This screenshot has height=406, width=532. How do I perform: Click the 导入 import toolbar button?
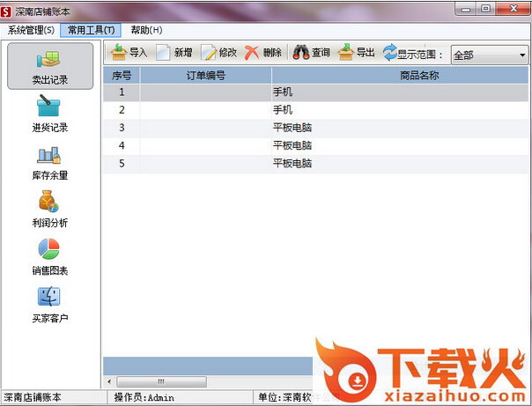[x=129, y=53]
